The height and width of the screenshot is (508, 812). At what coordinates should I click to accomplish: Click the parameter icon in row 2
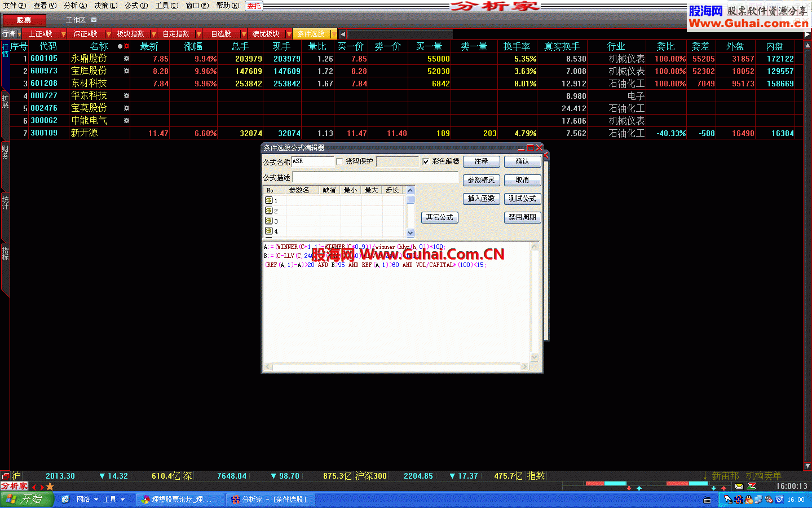click(x=269, y=211)
